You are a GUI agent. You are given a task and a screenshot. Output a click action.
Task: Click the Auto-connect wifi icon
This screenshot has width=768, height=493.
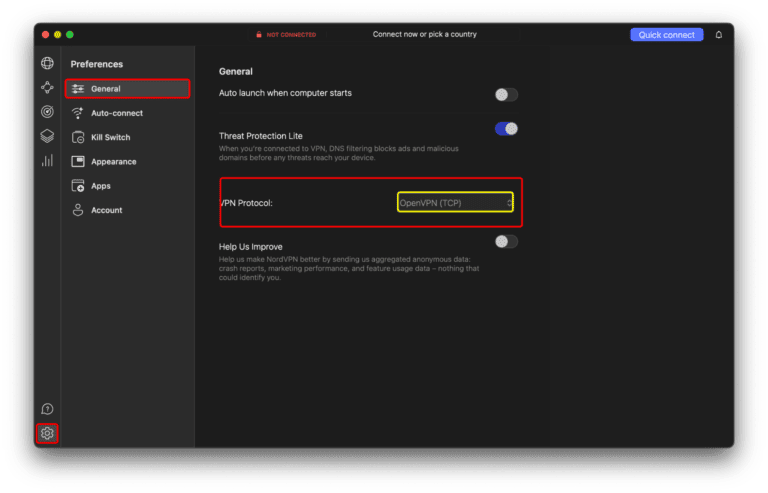[78, 113]
